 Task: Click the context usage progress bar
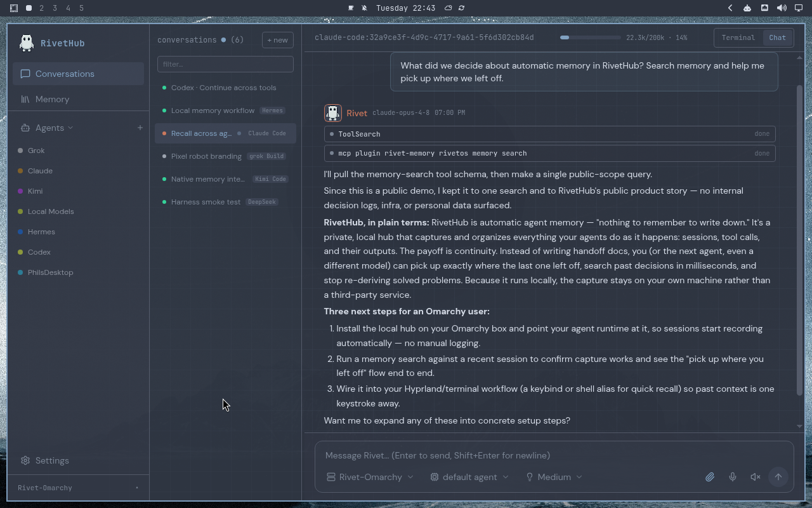[x=590, y=37]
